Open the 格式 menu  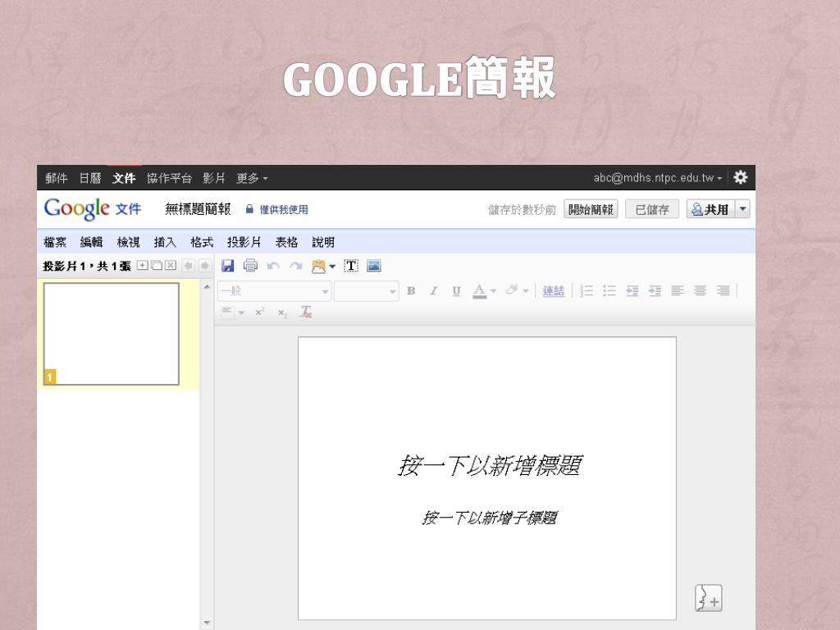tap(202, 242)
